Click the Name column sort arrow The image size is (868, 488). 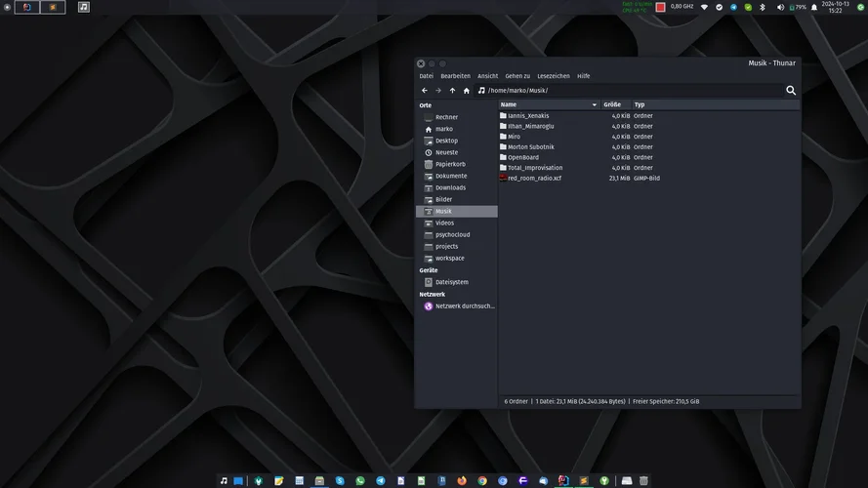[594, 104]
